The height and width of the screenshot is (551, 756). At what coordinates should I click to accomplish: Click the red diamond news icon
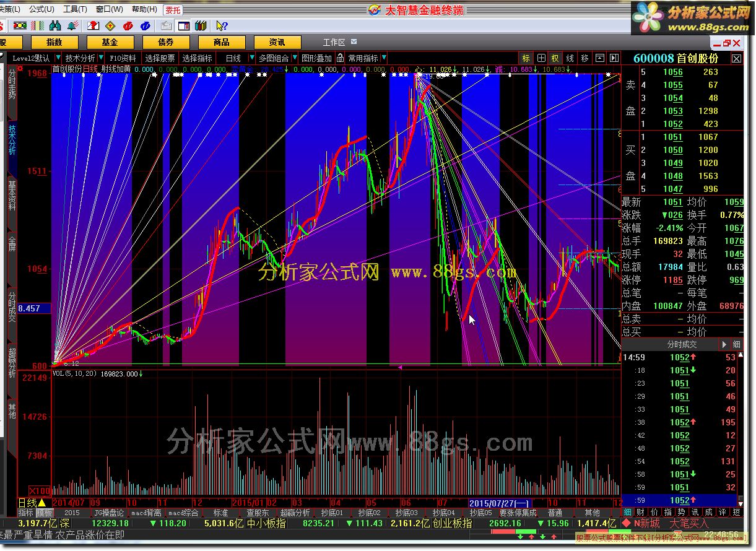tap(626, 523)
